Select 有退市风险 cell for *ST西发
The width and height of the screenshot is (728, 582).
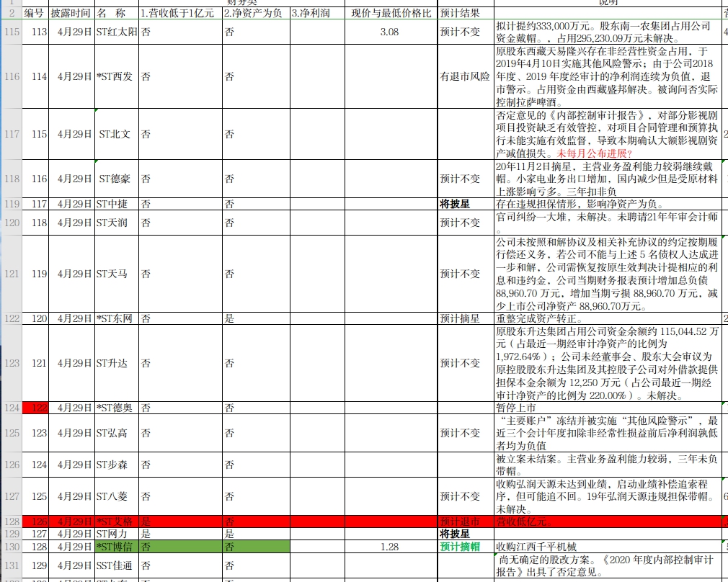[466, 76]
